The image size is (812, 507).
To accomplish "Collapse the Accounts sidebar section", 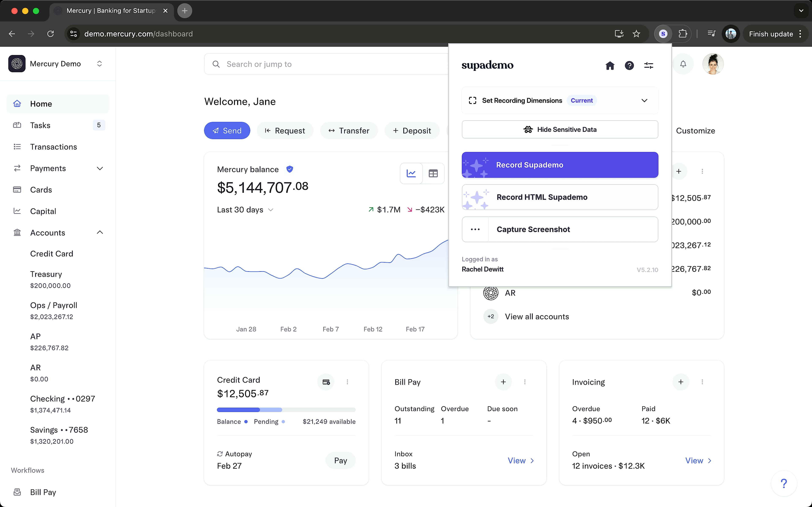I will [x=100, y=232].
